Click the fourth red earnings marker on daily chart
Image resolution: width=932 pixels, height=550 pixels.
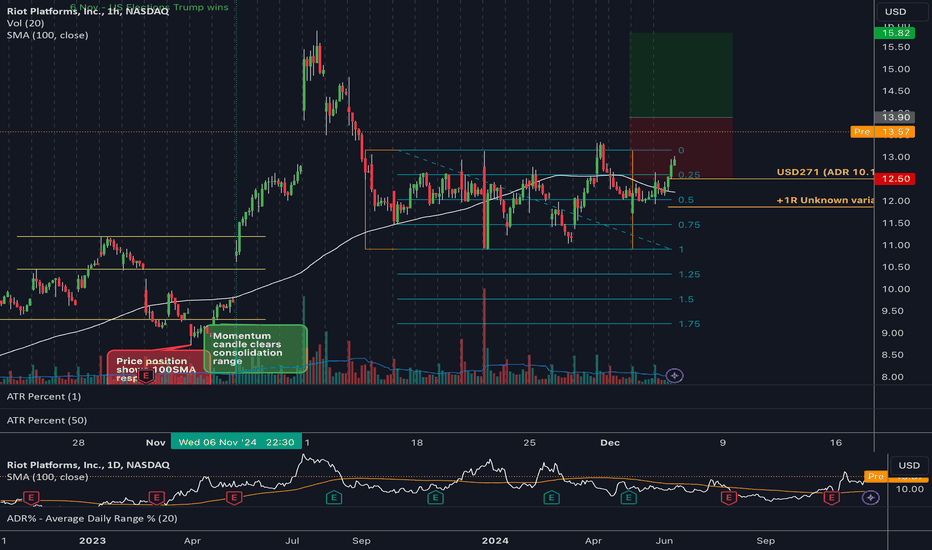729,497
